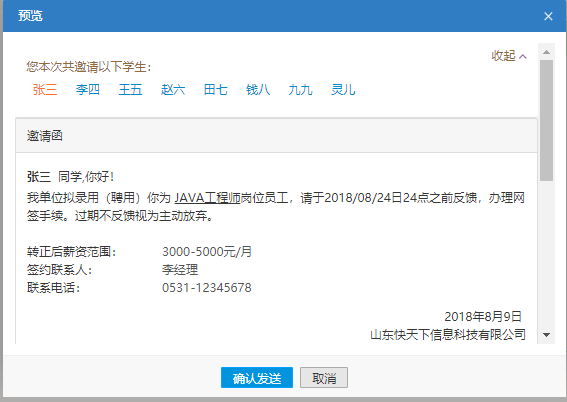Select student 九九
The width and height of the screenshot is (567, 402).
pos(300,89)
